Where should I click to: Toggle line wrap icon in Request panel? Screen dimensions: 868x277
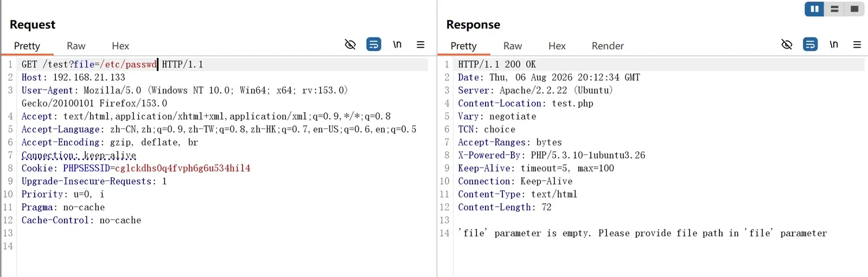pos(374,44)
